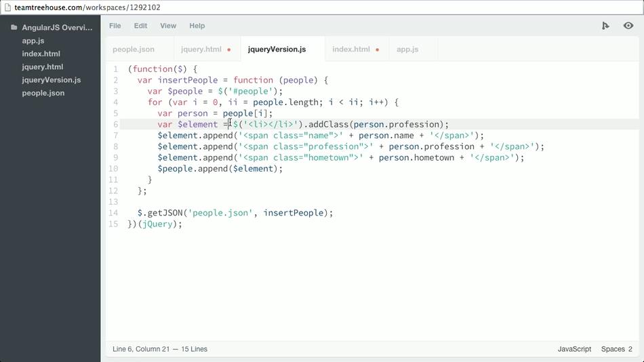The width and height of the screenshot is (644, 362).
Task: Open the View menu
Action: tap(168, 26)
